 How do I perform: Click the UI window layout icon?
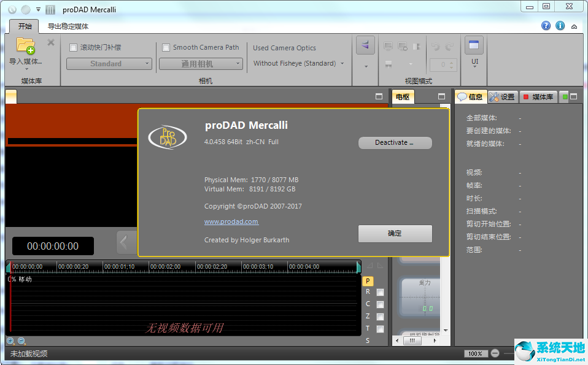click(x=474, y=45)
